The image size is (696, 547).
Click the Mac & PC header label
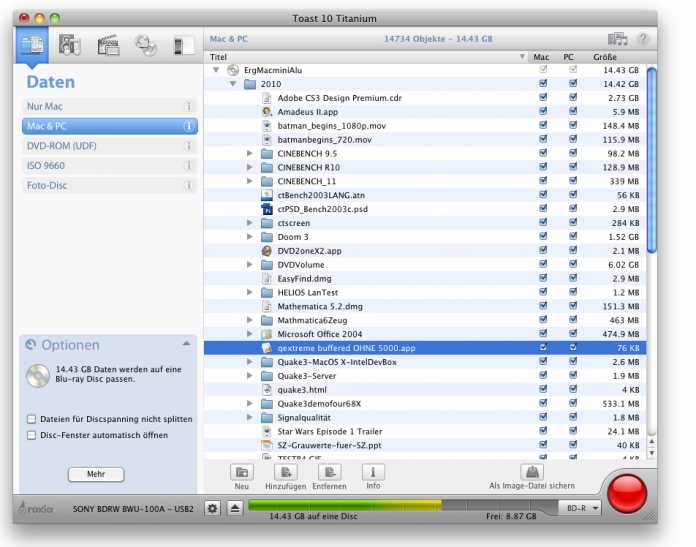tap(229, 39)
